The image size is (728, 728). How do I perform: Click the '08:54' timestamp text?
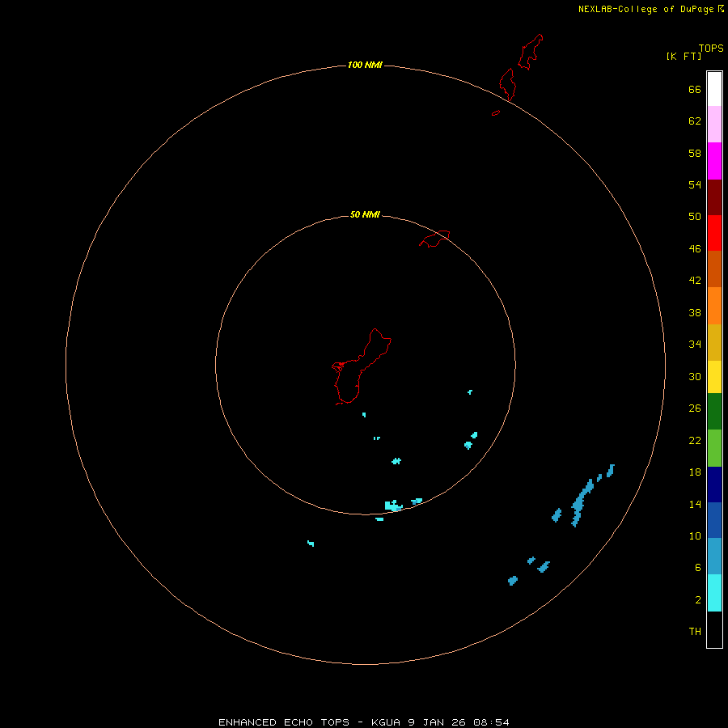click(491, 722)
